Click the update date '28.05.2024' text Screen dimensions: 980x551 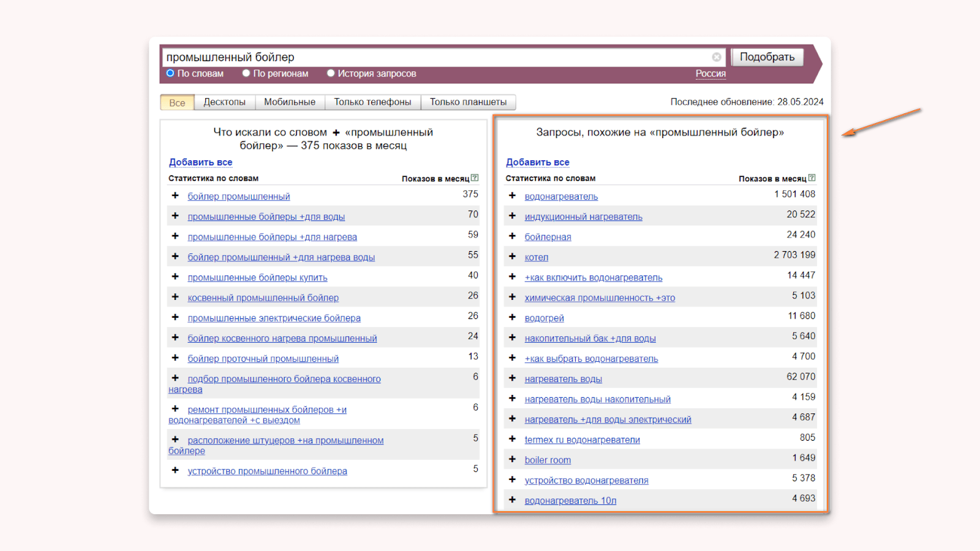[801, 102]
